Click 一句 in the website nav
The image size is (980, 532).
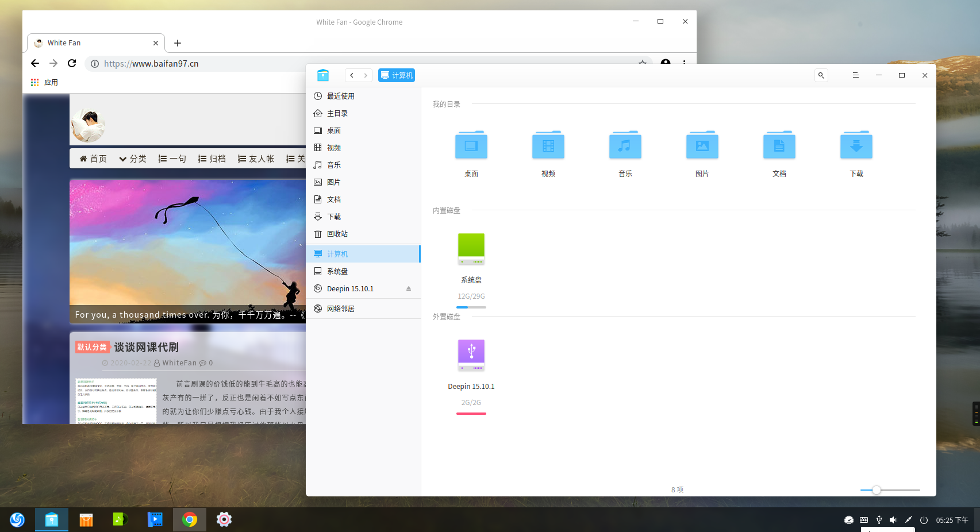172,159
